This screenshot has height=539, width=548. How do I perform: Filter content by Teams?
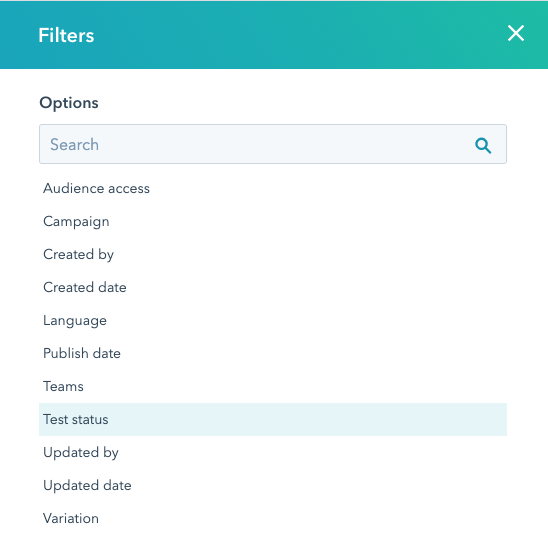click(x=273, y=386)
